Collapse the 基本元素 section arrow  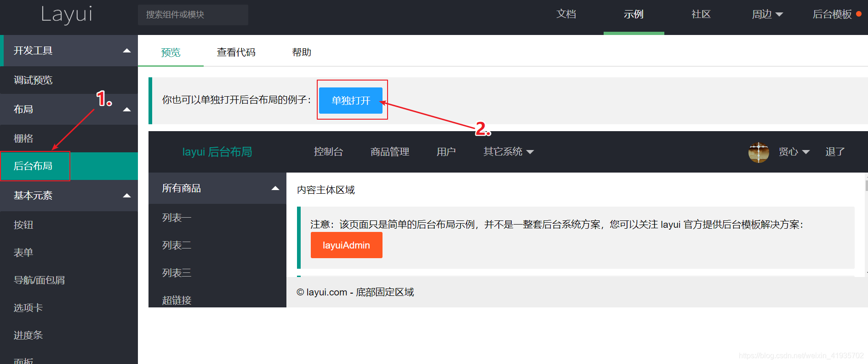coord(127,196)
